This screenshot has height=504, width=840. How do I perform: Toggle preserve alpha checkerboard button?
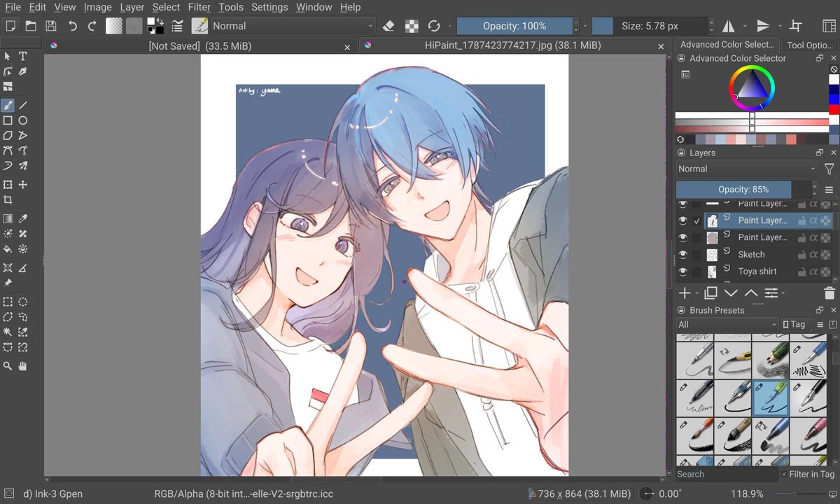pyautogui.click(x=412, y=26)
